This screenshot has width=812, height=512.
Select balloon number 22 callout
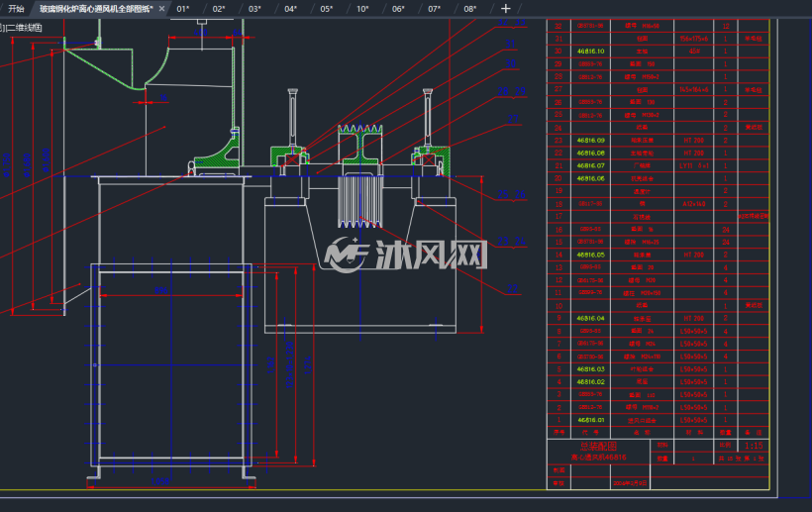tap(512, 289)
